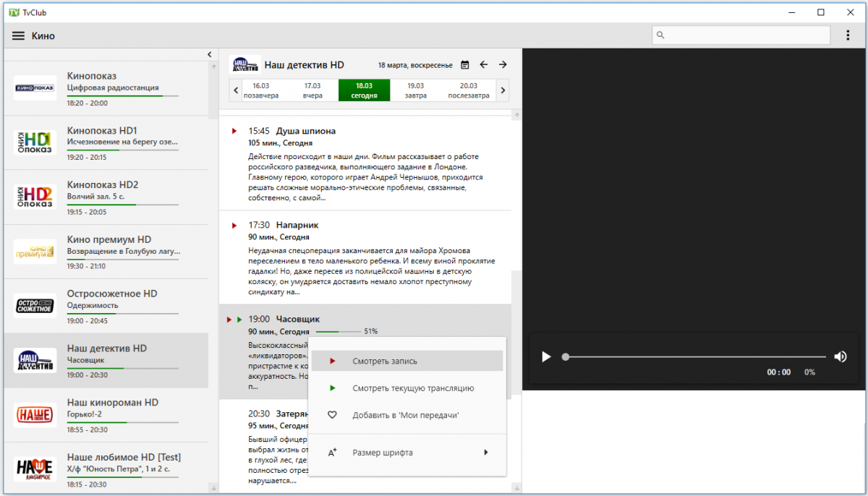Click red record arrow for Часовщик
This screenshot has width=868, height=496.
(229, 319)
